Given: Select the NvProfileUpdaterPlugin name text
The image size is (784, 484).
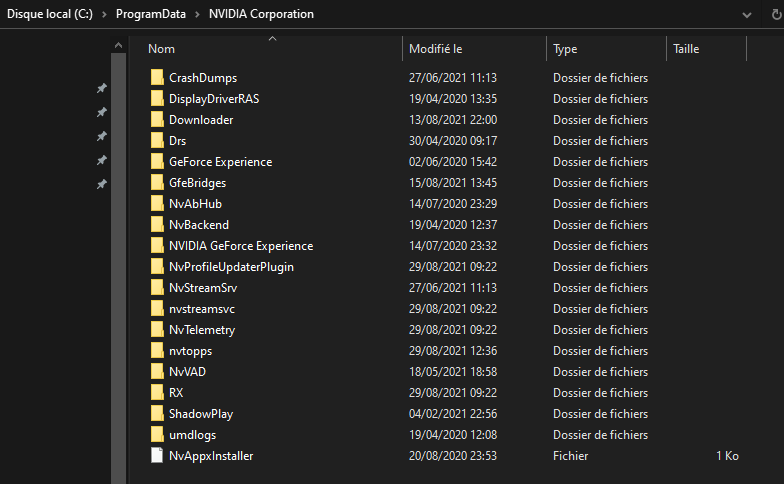Looking at the screenshot, I should click(232, 266).
